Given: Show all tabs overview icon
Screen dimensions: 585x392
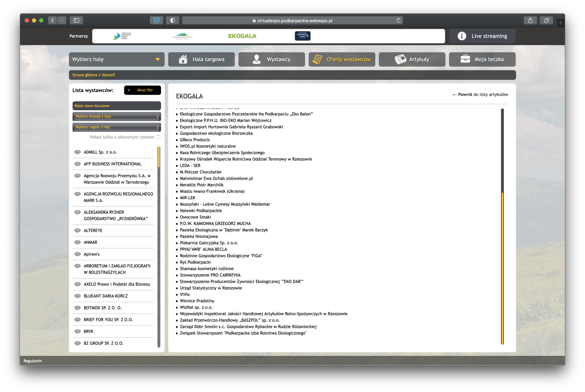Looking at the screenshot, I should [x=546, y=20].
